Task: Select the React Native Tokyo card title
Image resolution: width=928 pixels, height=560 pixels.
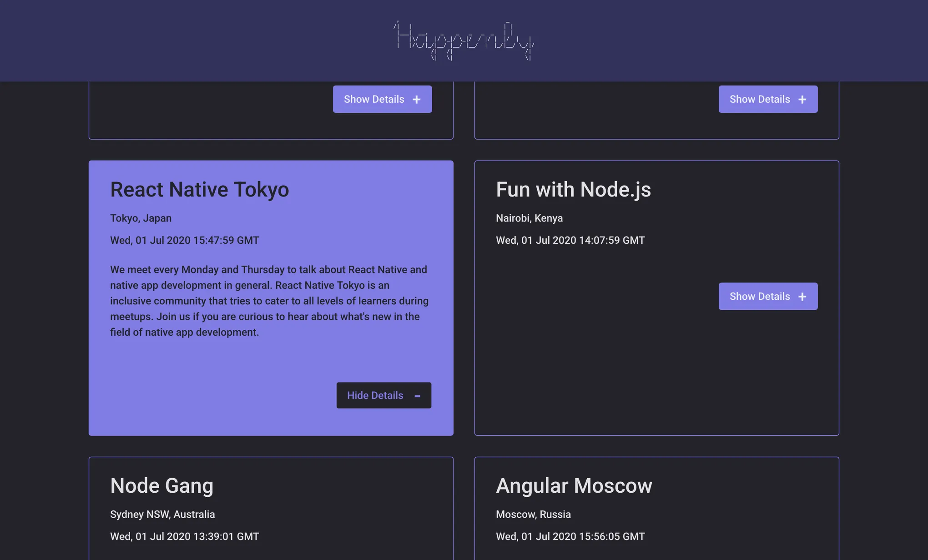Action: pos(199,189)
